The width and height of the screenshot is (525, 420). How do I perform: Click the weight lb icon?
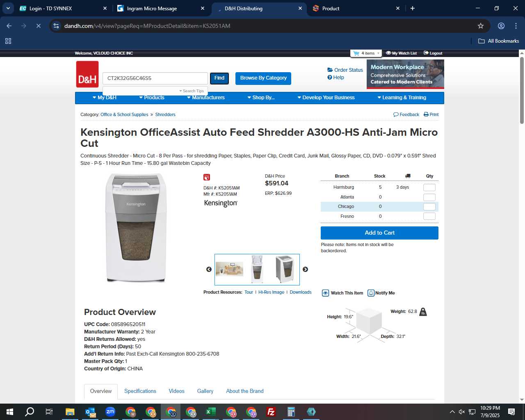tap(423, 312)
